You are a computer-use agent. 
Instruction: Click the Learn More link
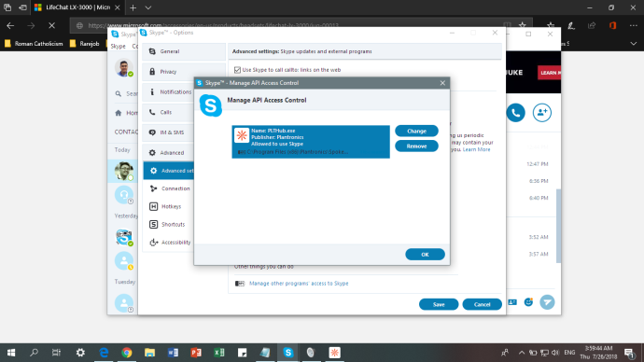pos(476,149)
